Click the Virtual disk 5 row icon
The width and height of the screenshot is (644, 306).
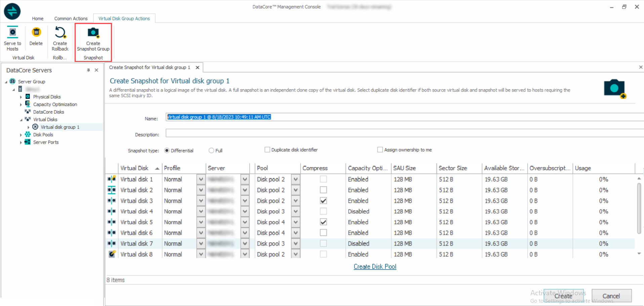[x=112, y=222]
